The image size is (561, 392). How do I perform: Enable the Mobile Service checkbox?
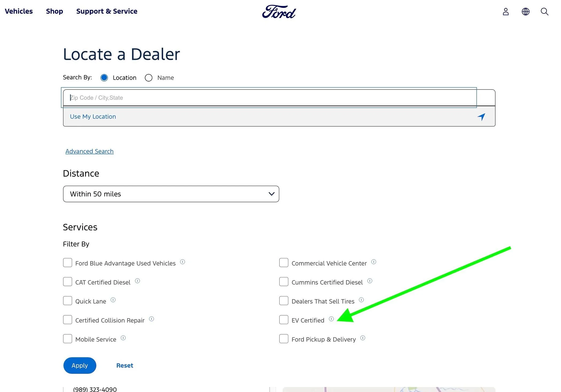[68, 339]
